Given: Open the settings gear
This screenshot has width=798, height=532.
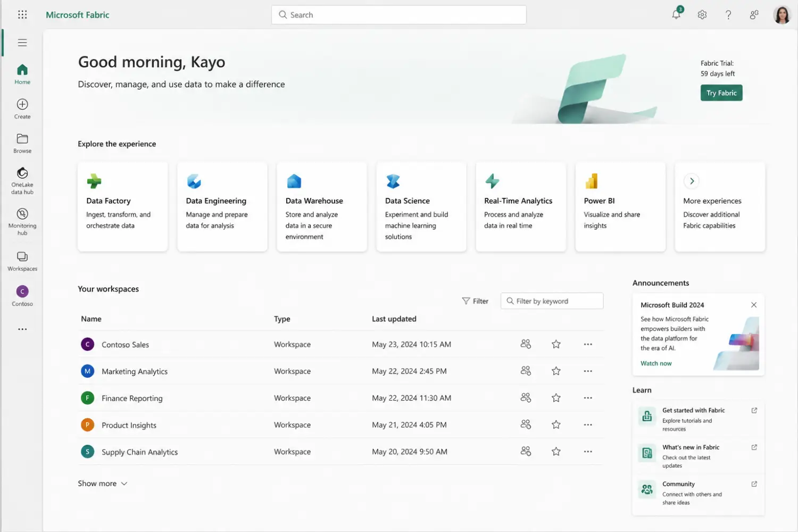Looking at the screenshot, I should [x=702, y=15].
